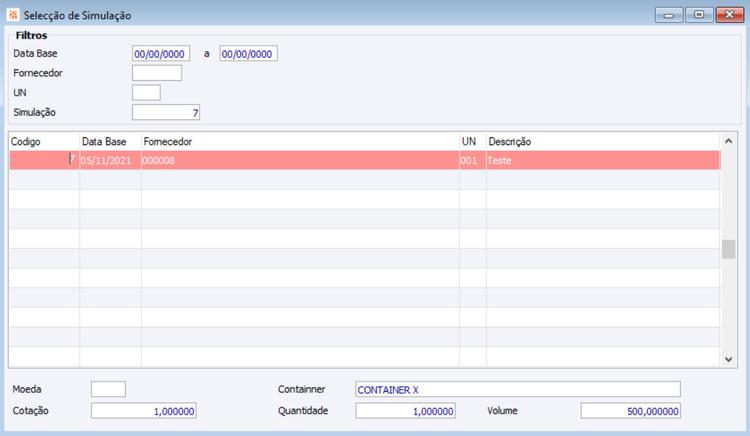Image resolution: width=750 pixels, height=436 pixels.
Task: Click the Containner field CONTAINER X
Action: (x=518, y=389)
